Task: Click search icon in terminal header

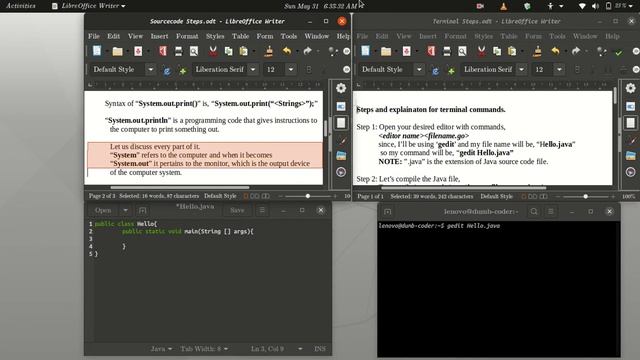Action: (x=534, y=211)
